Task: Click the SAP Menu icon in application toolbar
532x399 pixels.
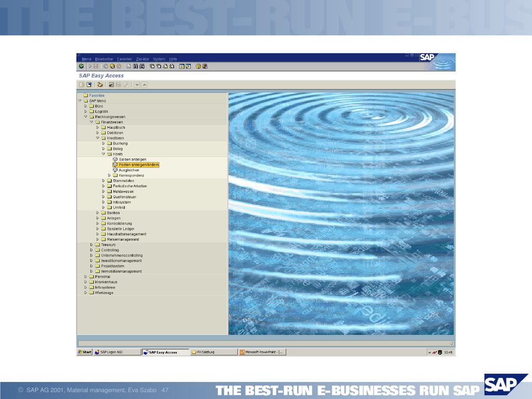Action: click(x=89, y=85)
